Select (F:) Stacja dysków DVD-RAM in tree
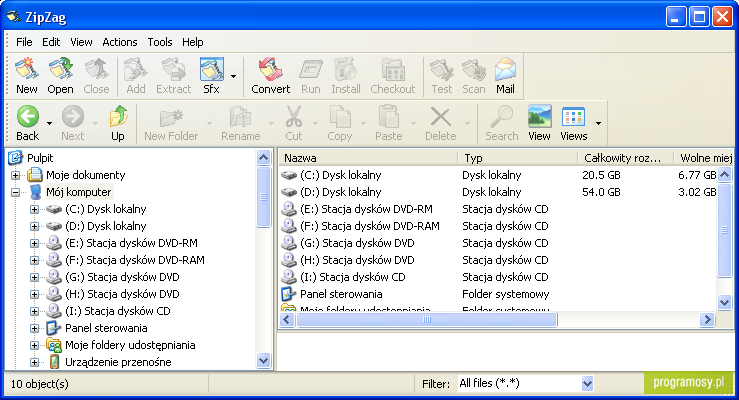 pos(135,260)
